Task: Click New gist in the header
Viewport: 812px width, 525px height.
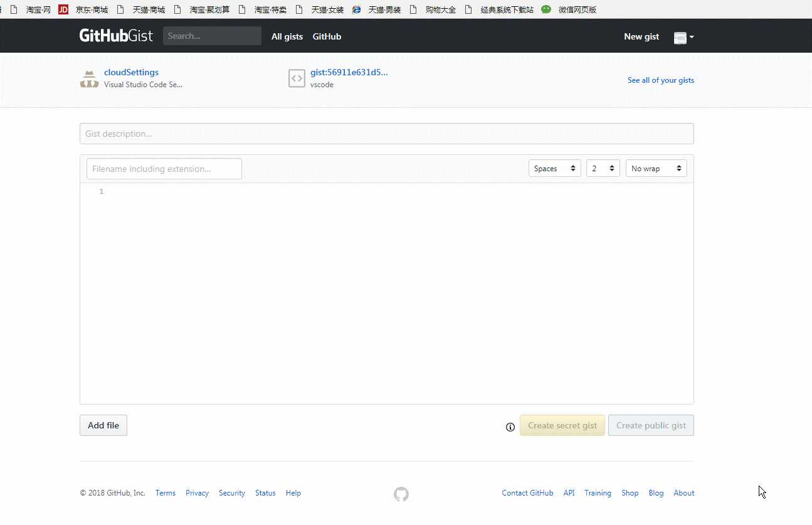Action: [x=641, y=36]
